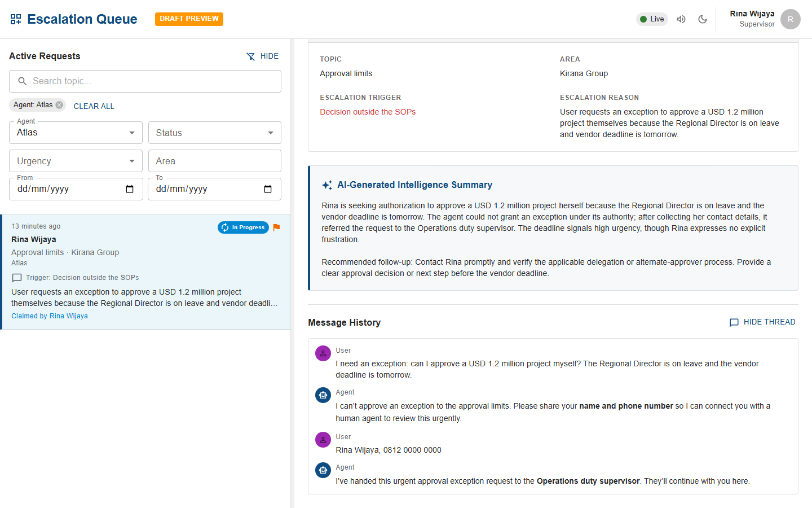The height and width of the screenshot is (508, 812).
Task: Click the AI sparkle summary icon
Action: point(327,185)
